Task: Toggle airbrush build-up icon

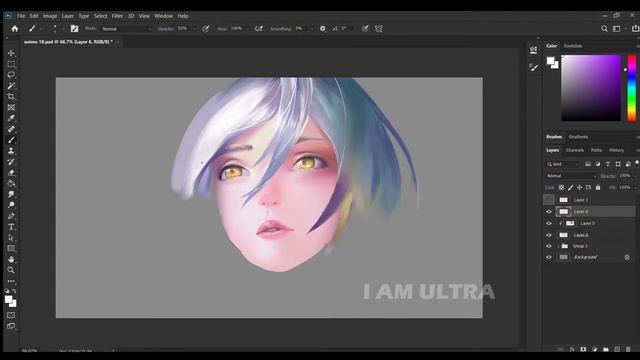Action: pos(259,29)
